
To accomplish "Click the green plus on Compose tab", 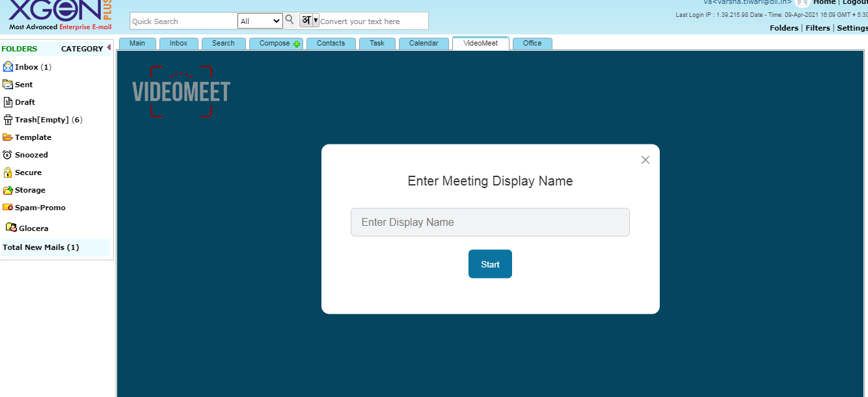I will point(297,44).
